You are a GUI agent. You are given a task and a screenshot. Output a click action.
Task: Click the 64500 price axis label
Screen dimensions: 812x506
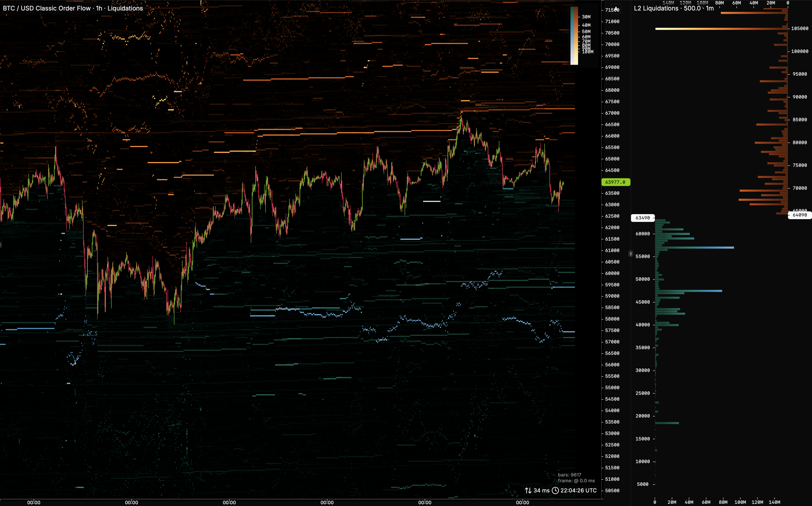tap(612, 170)
